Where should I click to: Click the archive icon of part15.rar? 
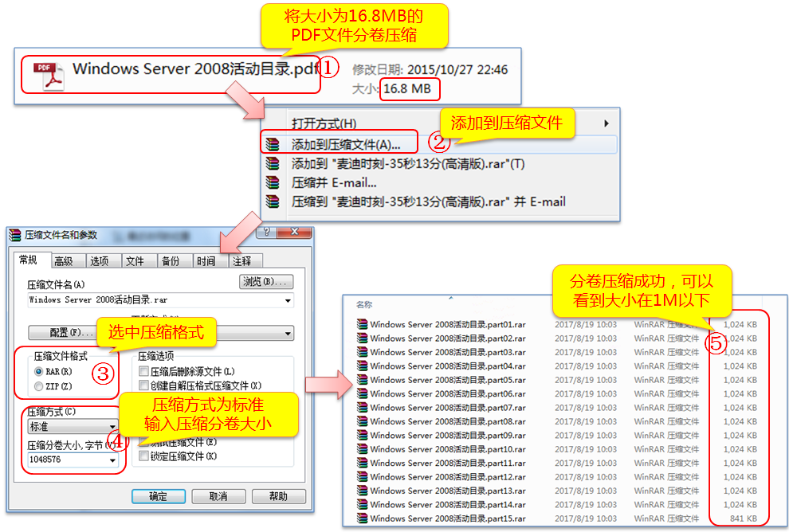362,518
